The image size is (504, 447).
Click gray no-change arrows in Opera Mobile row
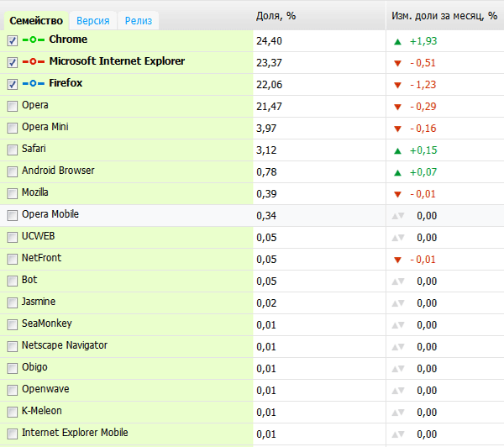(398, 216)
